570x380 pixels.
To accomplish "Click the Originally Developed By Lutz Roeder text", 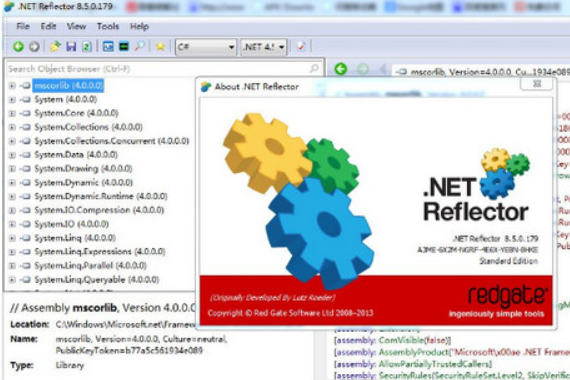I will coord(273,298).
